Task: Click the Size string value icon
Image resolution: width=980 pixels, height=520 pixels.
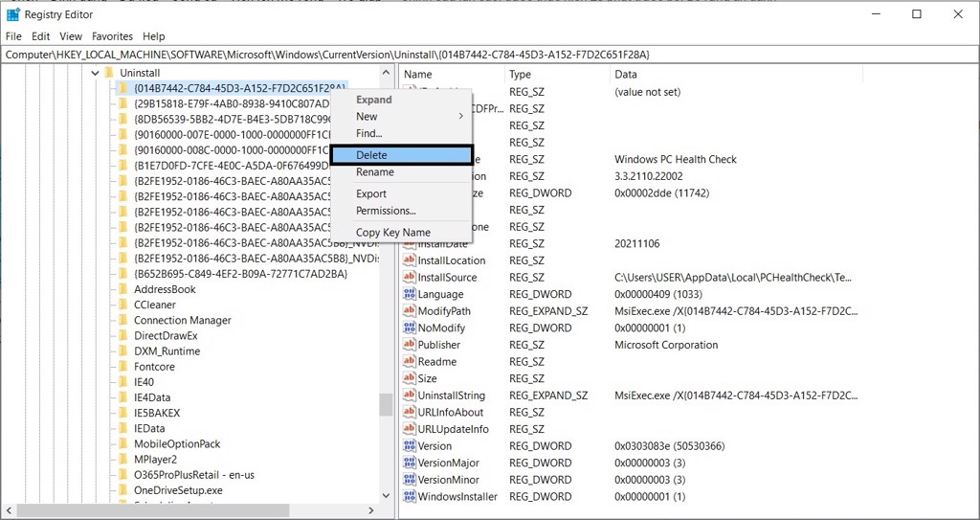Action: pyautogui.click(x=410, y=378)
